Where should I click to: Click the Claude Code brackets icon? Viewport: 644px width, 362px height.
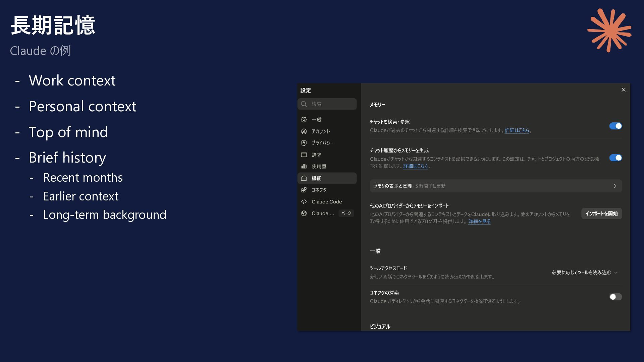tap(304, 202)
